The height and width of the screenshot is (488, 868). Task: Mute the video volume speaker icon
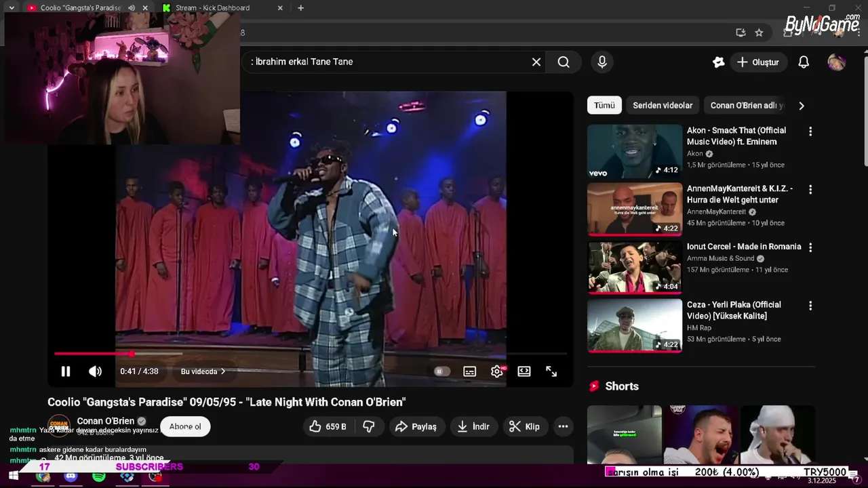point(96,371)
